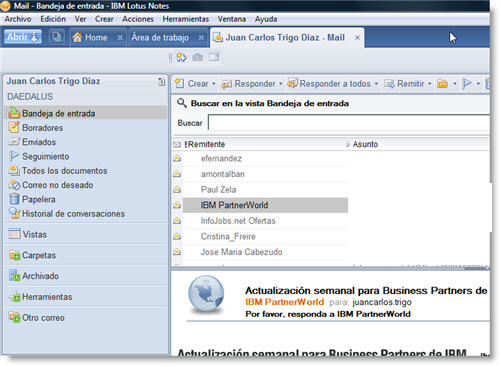Click the panel layout icon in the upper toolbar
The width and height of the screenshot is (500, 366).
point(214,57)
